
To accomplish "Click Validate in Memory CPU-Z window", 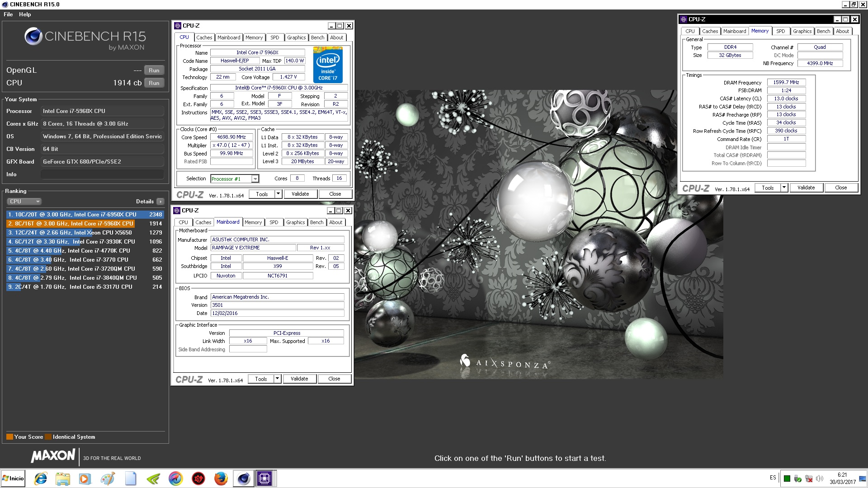I will click(x=806, y=188).
